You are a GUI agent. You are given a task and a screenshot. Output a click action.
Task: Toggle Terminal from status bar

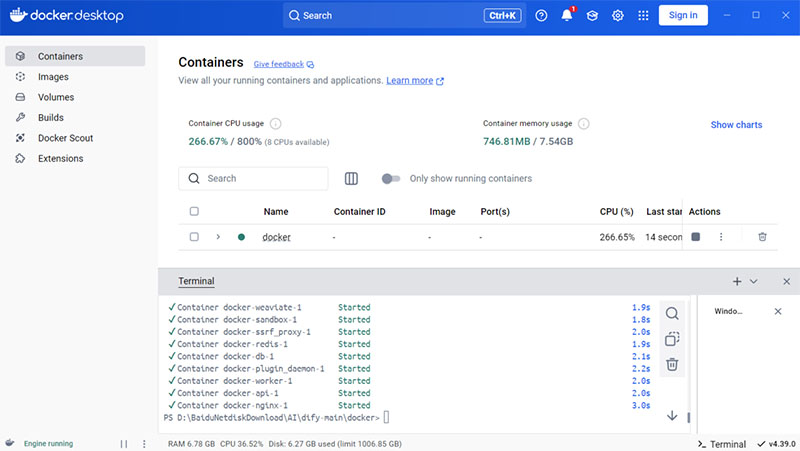pyautogui.click(x=722, y=444)
